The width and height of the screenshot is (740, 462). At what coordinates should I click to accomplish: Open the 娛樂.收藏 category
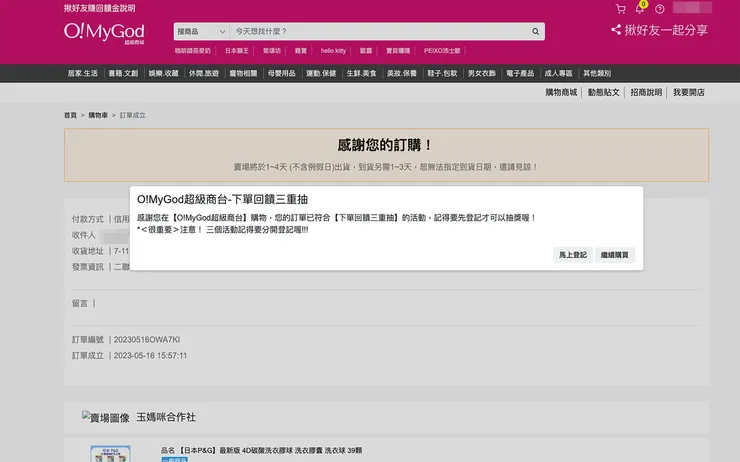tap(164, 73)
